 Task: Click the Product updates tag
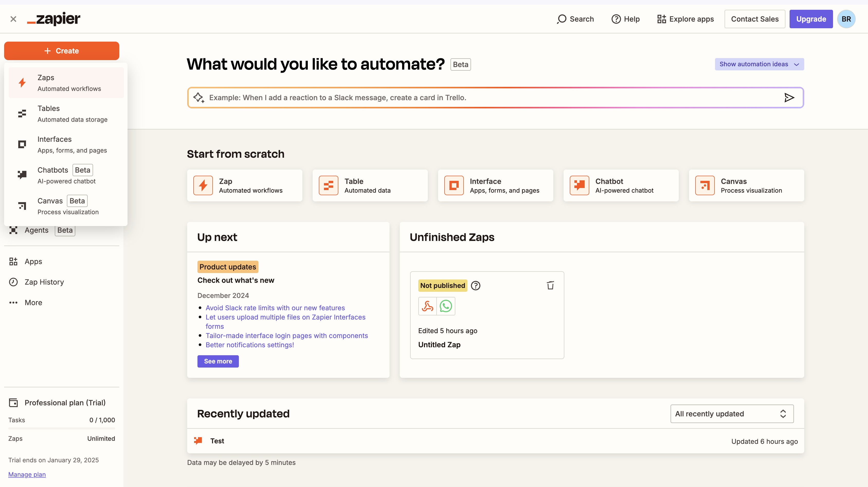point(228,267)
